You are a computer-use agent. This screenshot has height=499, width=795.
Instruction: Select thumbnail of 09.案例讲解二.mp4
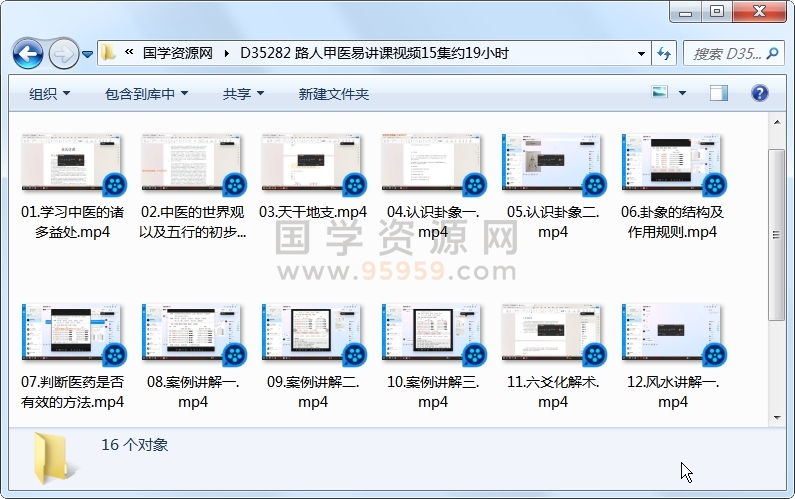312,332
